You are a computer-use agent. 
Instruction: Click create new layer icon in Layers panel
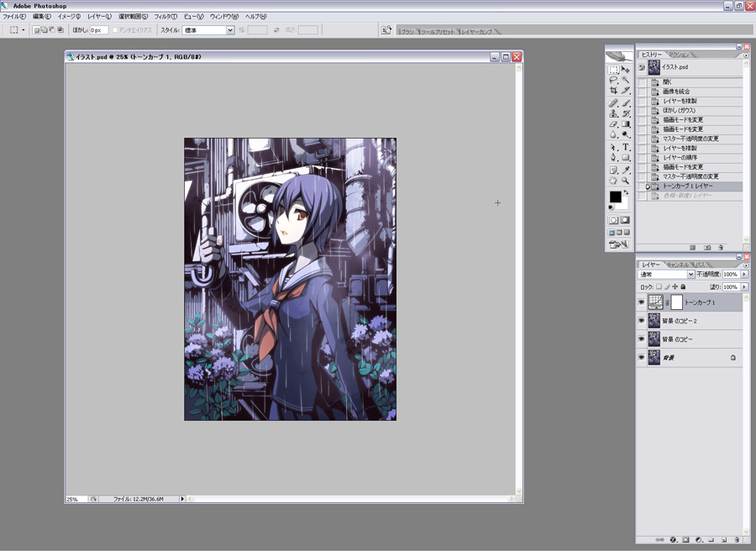pyautogui.click(x=724, y=539)
